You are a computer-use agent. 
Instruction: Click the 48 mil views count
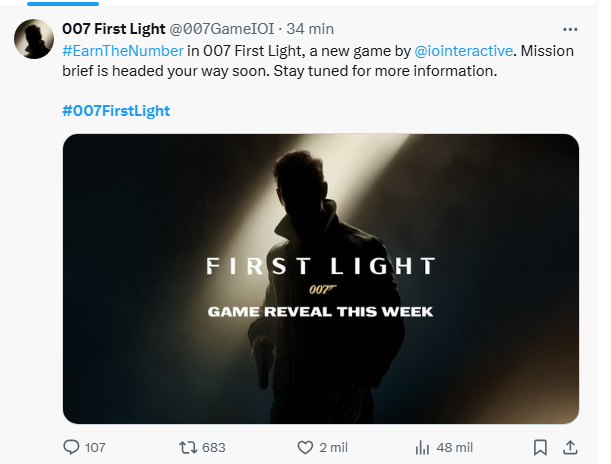point(455,448)
